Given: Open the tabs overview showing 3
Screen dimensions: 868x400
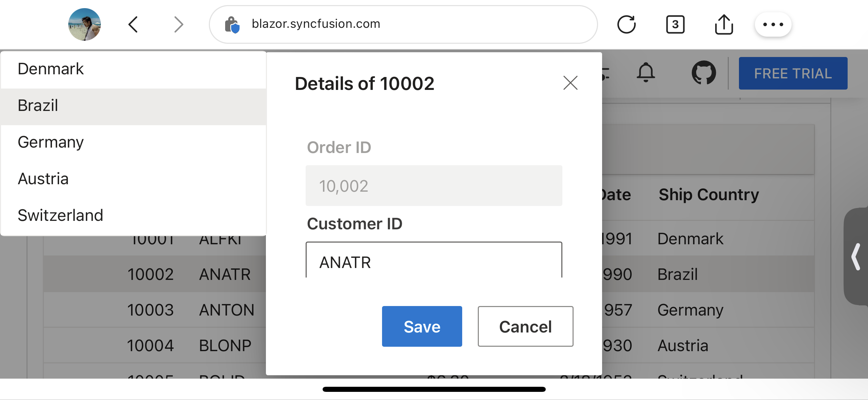Looking at the screenshot, I should pos(675,24).
